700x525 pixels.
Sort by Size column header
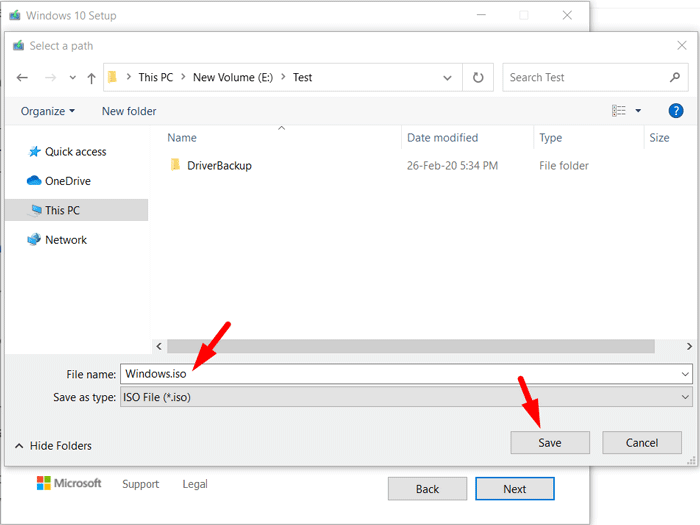pos(659,138)
